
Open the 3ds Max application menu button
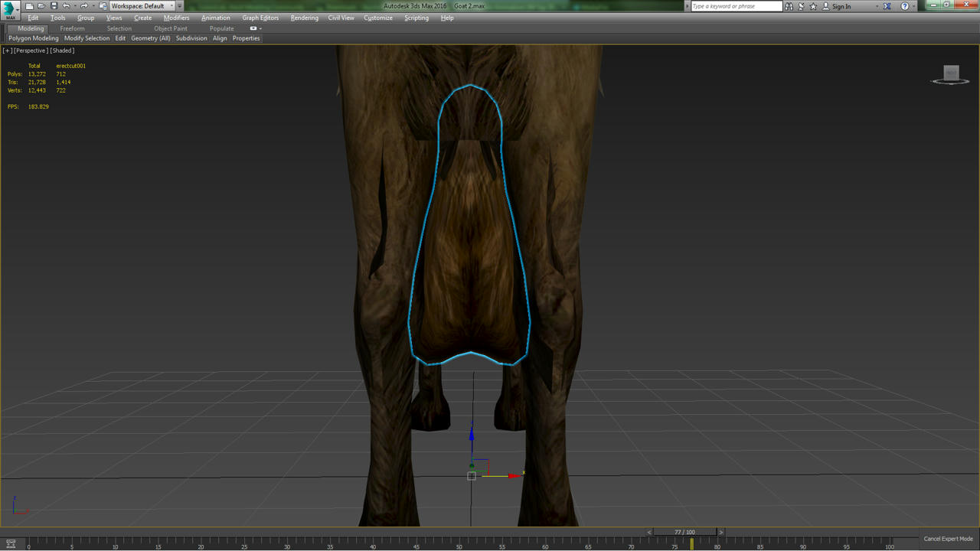(10, 9)
